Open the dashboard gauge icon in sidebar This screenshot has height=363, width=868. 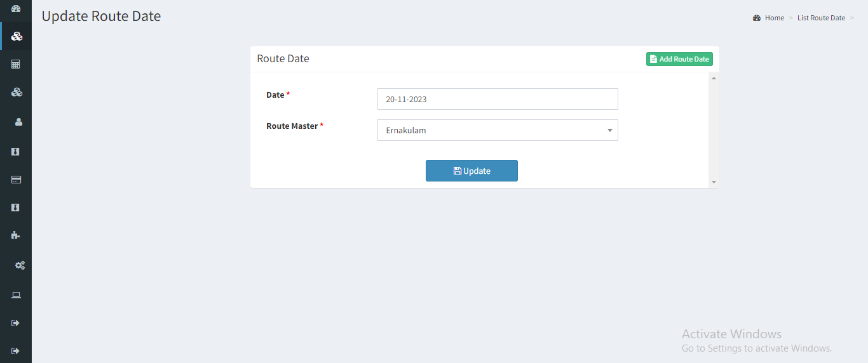(17, 9)
